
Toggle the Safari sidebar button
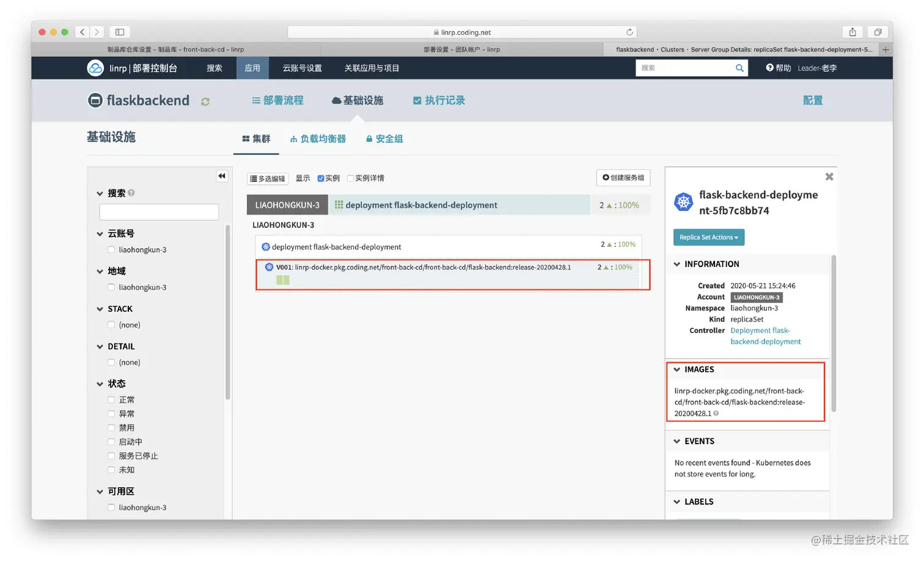(x=120, y=32)
